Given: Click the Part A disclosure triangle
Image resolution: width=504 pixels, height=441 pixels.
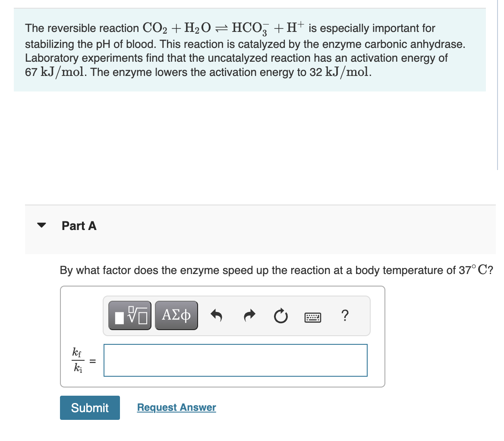Looking at the screenshot, I should [41, 225].
